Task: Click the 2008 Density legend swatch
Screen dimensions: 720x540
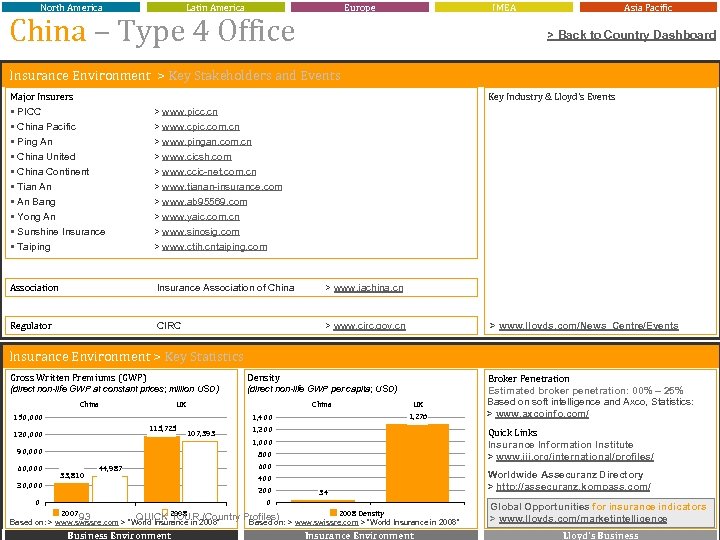Action: click(x=333, y=512)
